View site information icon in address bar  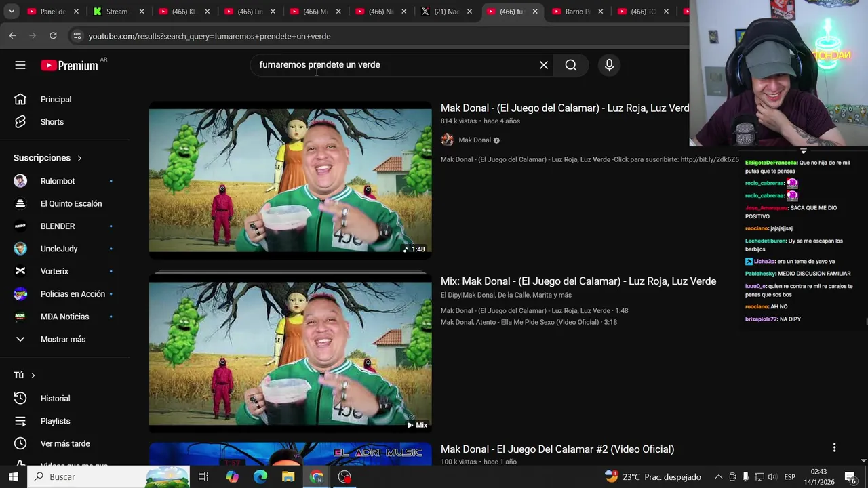coord(77,35)
